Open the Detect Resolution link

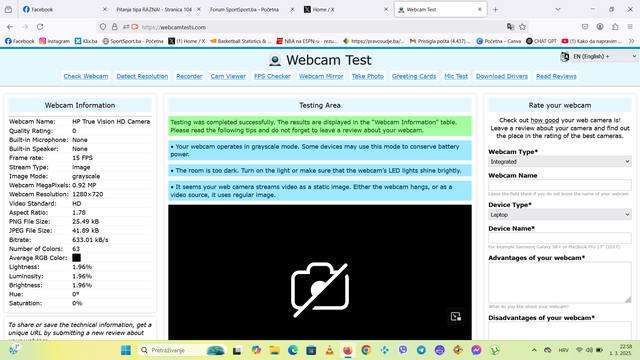tap(142, 76)
